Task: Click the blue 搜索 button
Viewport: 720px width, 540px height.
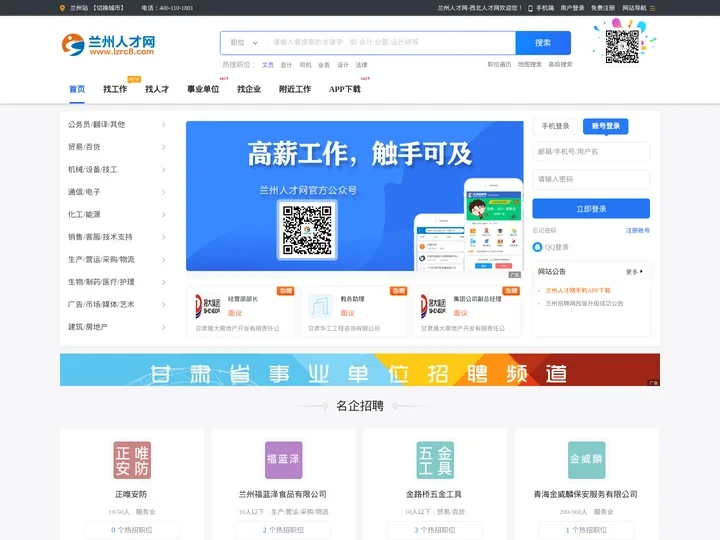Action: [x=543, y=43]
